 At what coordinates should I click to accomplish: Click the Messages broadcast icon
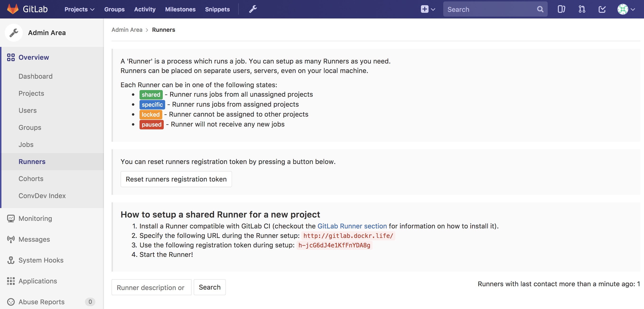coord(11,239)
